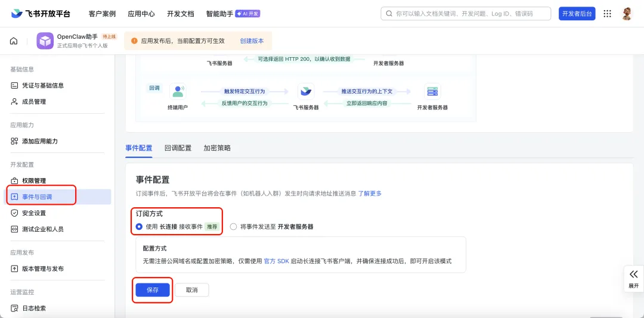Click the 取消 button

[192, 289]
